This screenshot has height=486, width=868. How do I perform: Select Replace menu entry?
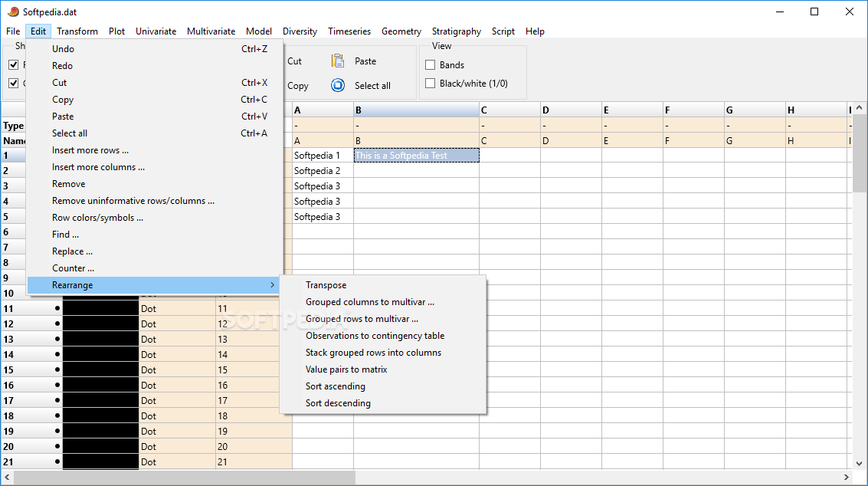155,251
